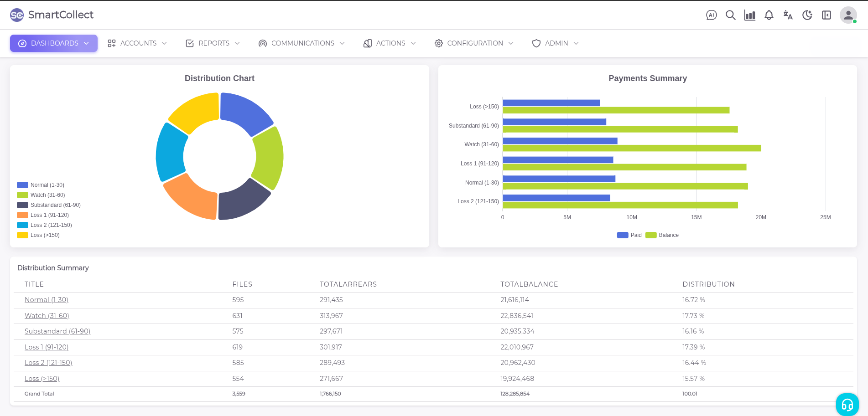
Task: Collapse the sidebar layout panel icon
Action: (x=826, y=15)
